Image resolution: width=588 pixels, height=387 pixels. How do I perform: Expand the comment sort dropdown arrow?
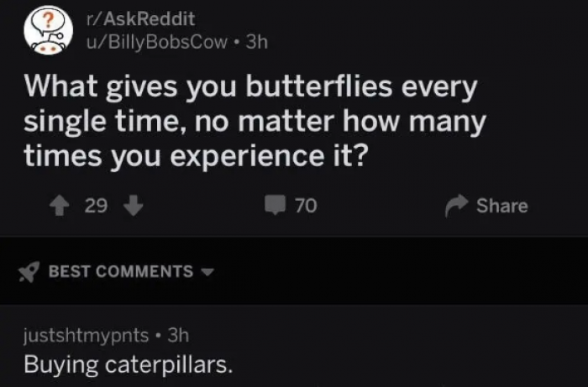208,272
